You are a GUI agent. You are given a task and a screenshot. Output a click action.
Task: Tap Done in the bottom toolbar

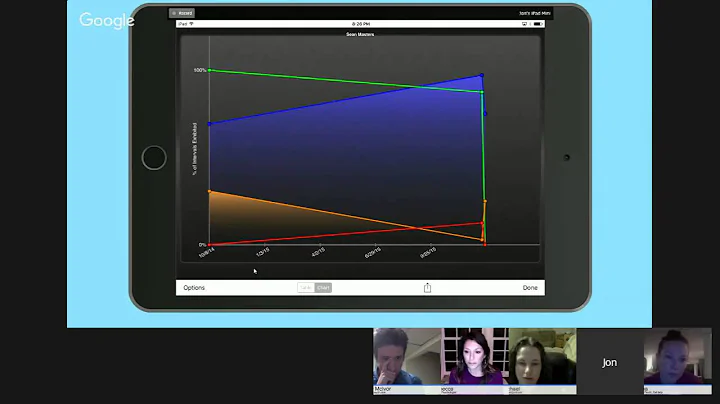pos(530,288)
